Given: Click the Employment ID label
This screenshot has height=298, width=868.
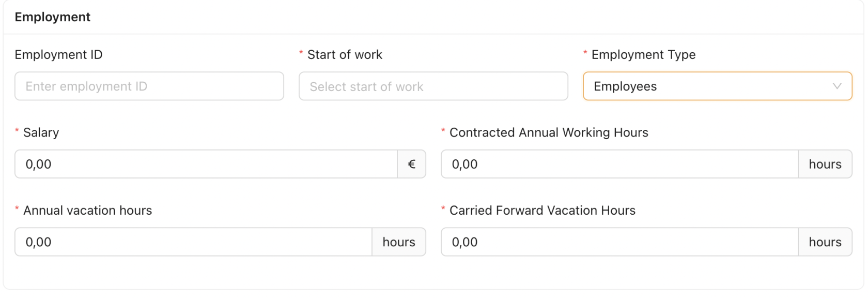Looking at the screenshot, I should click(58, 55).
